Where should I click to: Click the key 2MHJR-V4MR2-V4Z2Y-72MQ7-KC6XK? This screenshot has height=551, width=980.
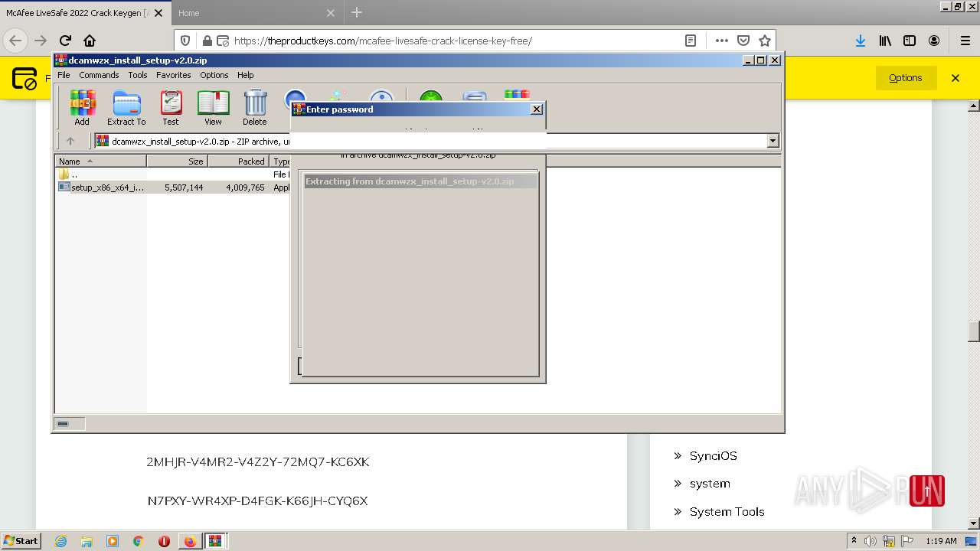pyautogui.click(x=258, y=461)
